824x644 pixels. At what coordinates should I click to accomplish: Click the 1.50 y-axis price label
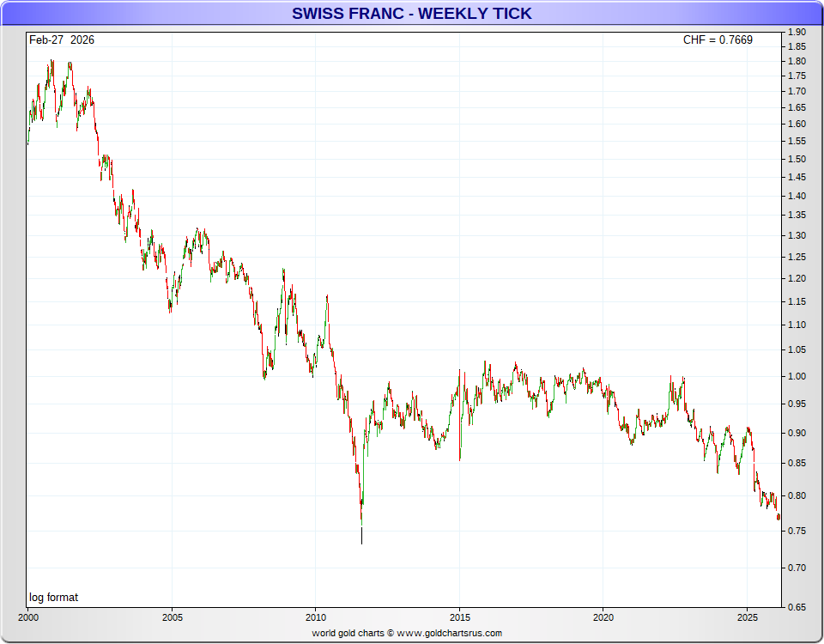pyautogui.click(x=797, y=159)
